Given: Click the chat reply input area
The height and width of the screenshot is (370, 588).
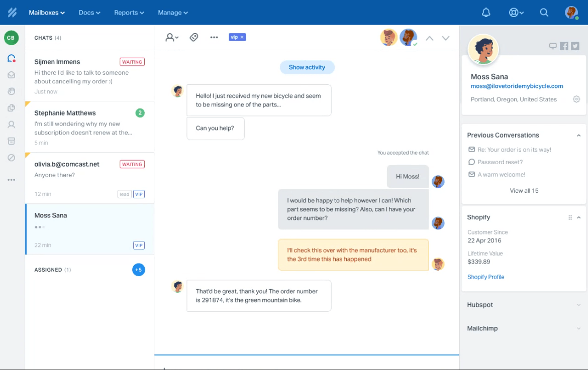Looking at the screenshot, I should (x=307, y=362).
